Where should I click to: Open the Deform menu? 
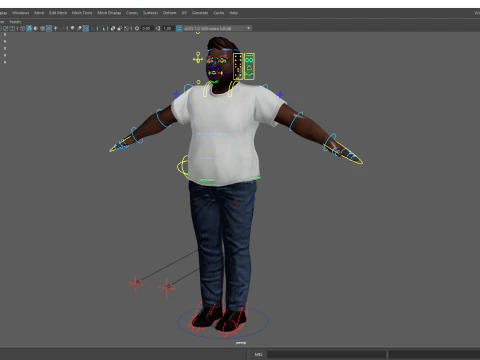tap(169, 13)
